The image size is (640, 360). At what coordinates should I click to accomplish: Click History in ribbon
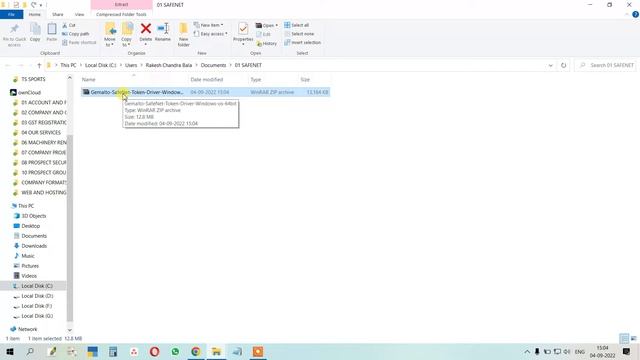pyautogui.click(x=267, y=43)
